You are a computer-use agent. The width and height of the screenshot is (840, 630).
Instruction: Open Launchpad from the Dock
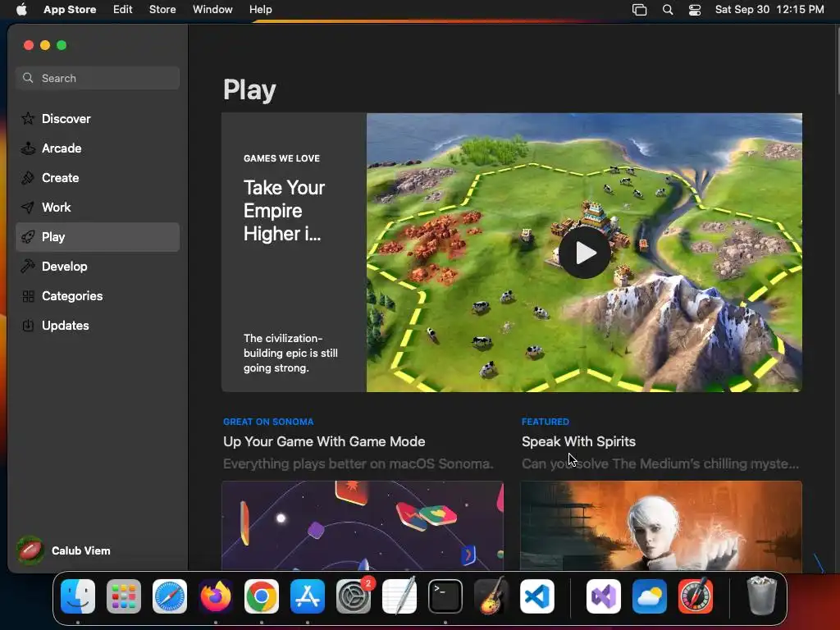point(124,596)
